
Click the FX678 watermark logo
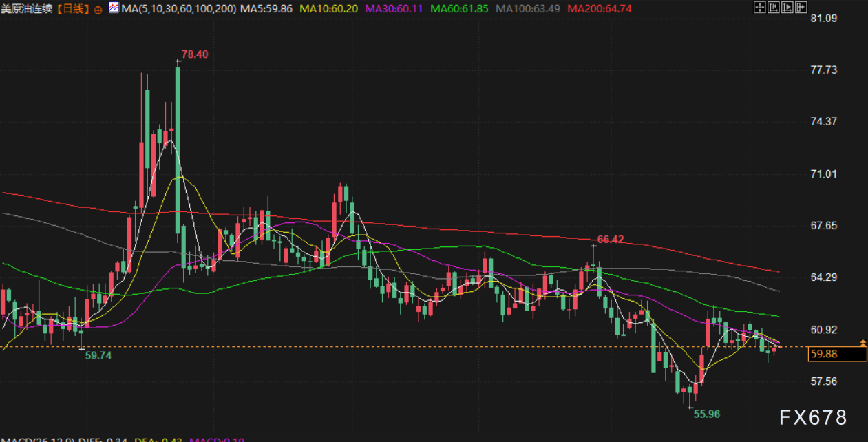coord(813,417)
